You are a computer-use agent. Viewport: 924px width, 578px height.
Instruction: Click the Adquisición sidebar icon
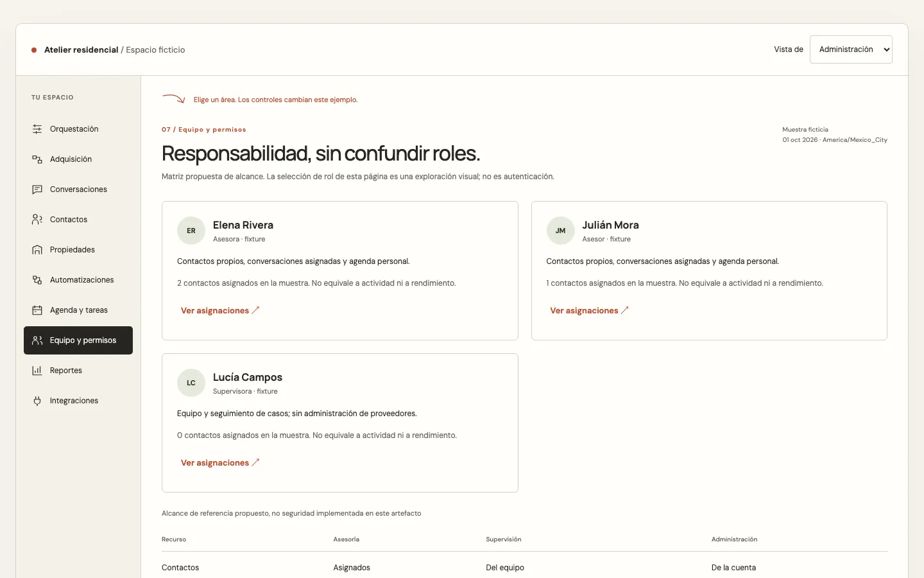coord(37,159)
